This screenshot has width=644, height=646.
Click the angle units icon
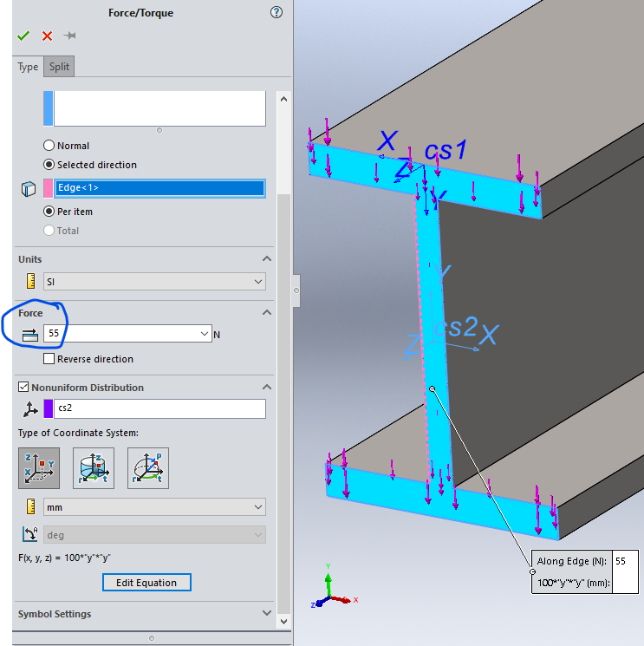30,534
